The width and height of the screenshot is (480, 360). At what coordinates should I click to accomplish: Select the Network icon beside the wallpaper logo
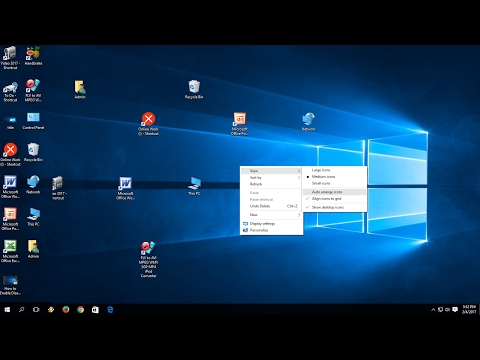tap(309, 122)
